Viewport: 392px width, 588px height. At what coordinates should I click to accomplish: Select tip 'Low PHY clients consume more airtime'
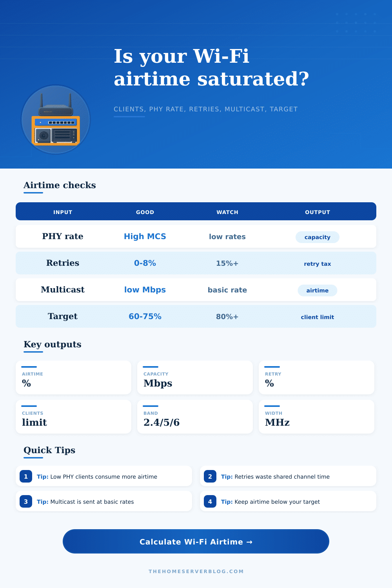pyautogui.click(x=104, y=477)
